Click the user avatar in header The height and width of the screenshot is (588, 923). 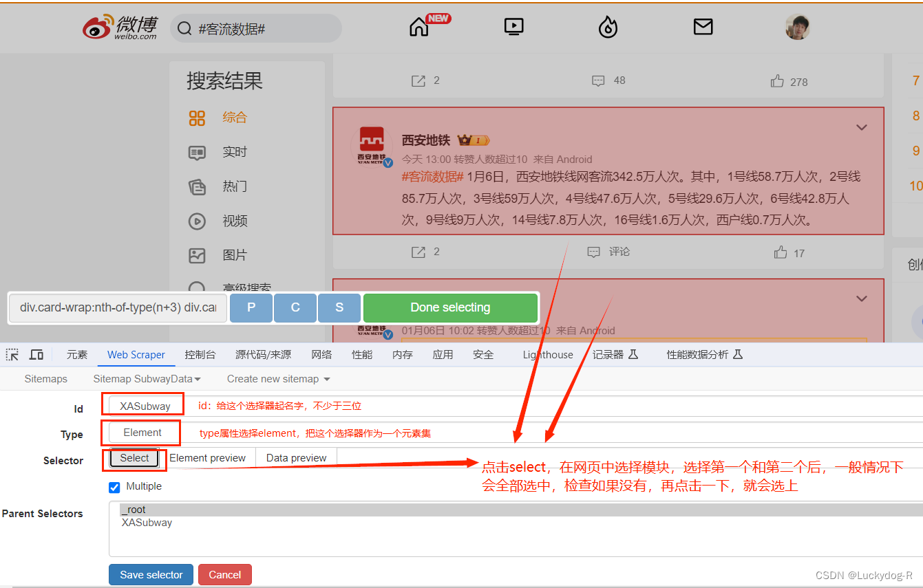point(798,27)
